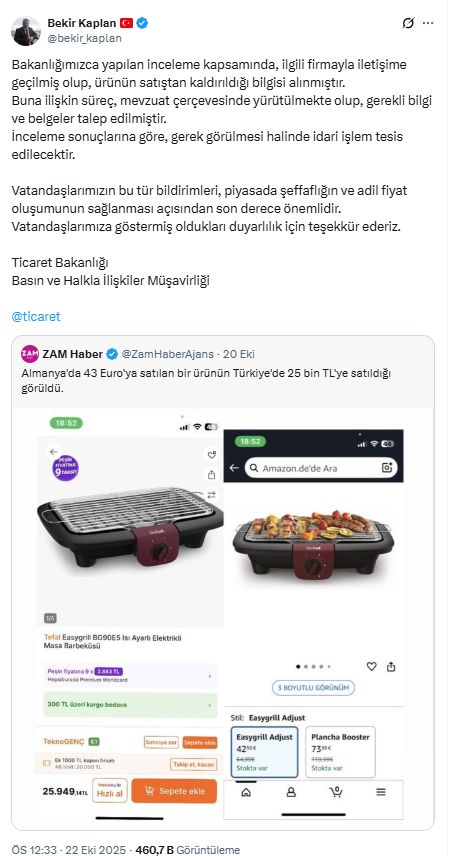The height and width of the screenshot is (856, 450).
Task: Expand Peşin fiyatına 9 x installment row
Action: click(x=130, y=675)
